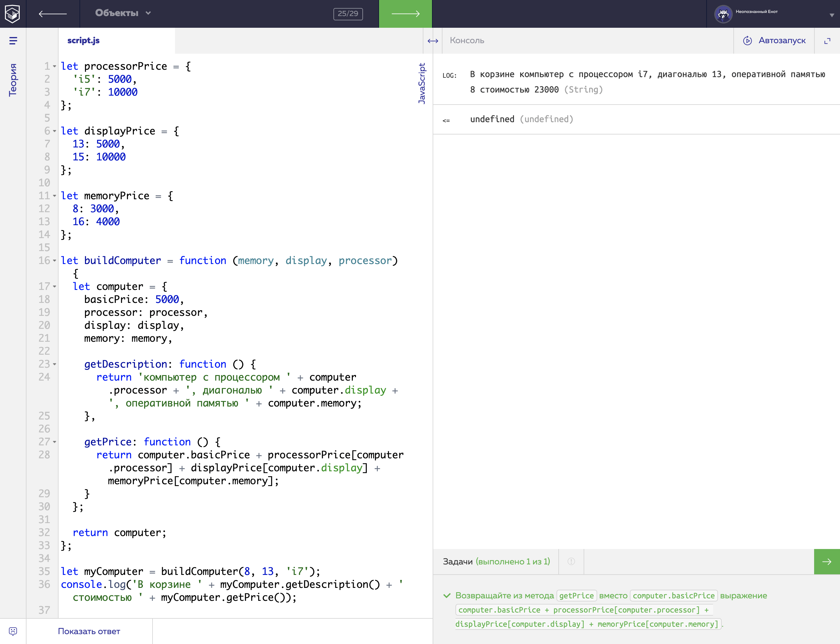Fold processorPrice object at line 1

pos(55,66)
